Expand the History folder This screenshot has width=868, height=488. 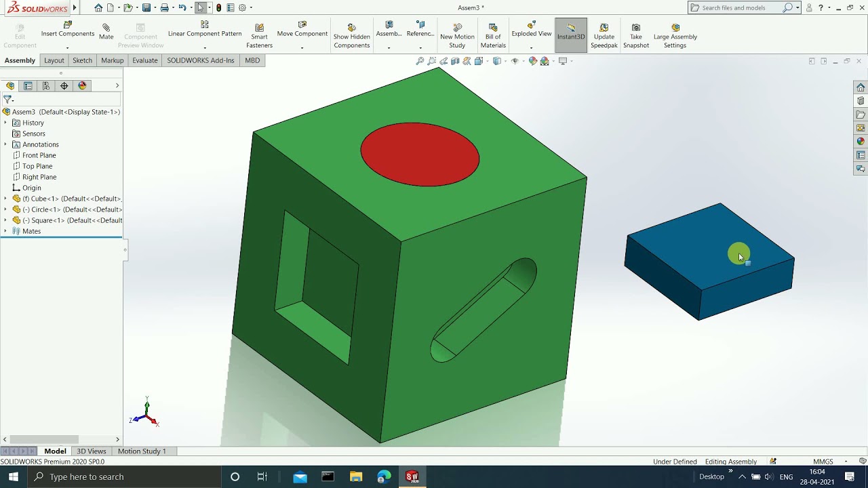[x=5, y=123]
